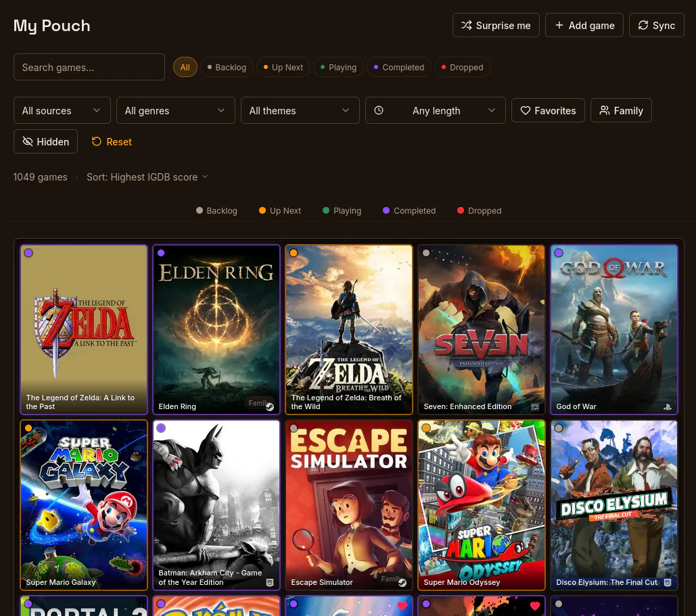Screen dimensions: 696x616
Task: Click the Family badge on Elden Ring
Action: (x=258, y=402)
